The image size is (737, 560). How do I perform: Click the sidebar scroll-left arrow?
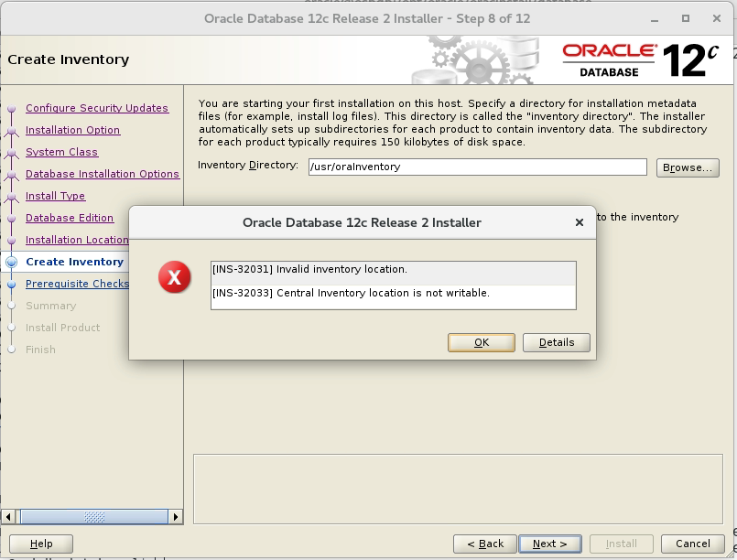(8, 517)
